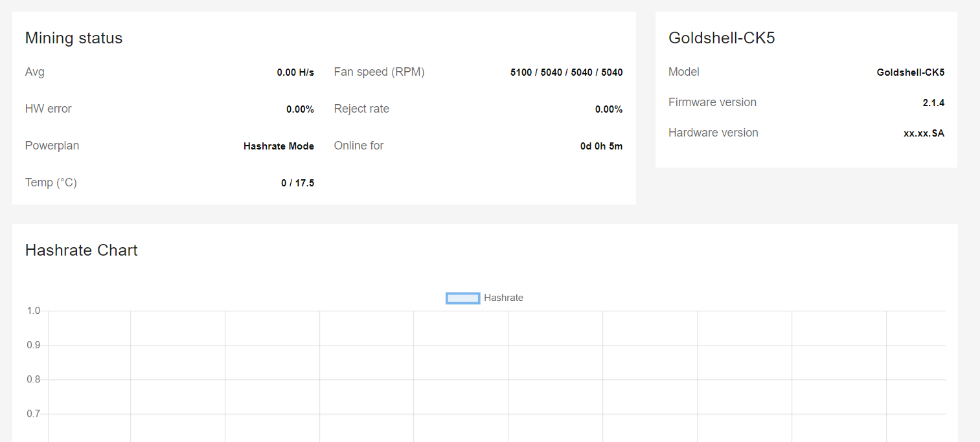Click the Firmware version label

pos(712,102)
